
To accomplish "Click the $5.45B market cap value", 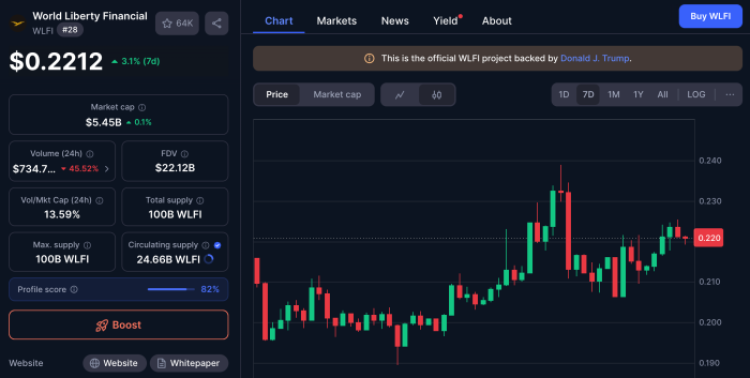I will 103,122.
